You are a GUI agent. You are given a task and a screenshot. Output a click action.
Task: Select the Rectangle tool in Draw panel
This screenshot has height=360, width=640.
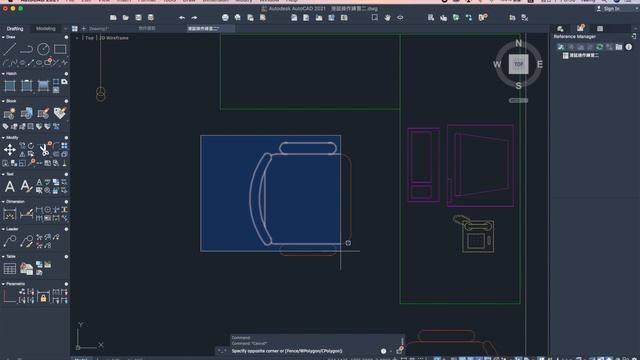coord(60,49)
